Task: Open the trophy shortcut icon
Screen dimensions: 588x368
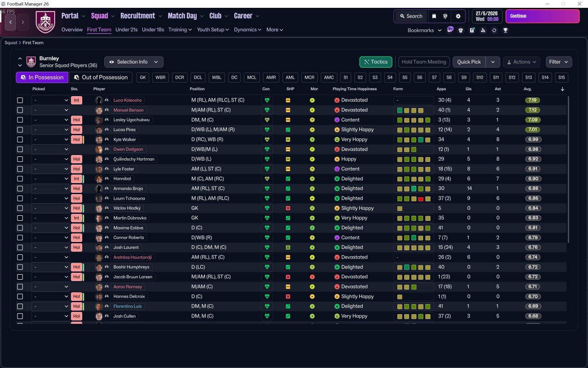Action: click(505, 30)
